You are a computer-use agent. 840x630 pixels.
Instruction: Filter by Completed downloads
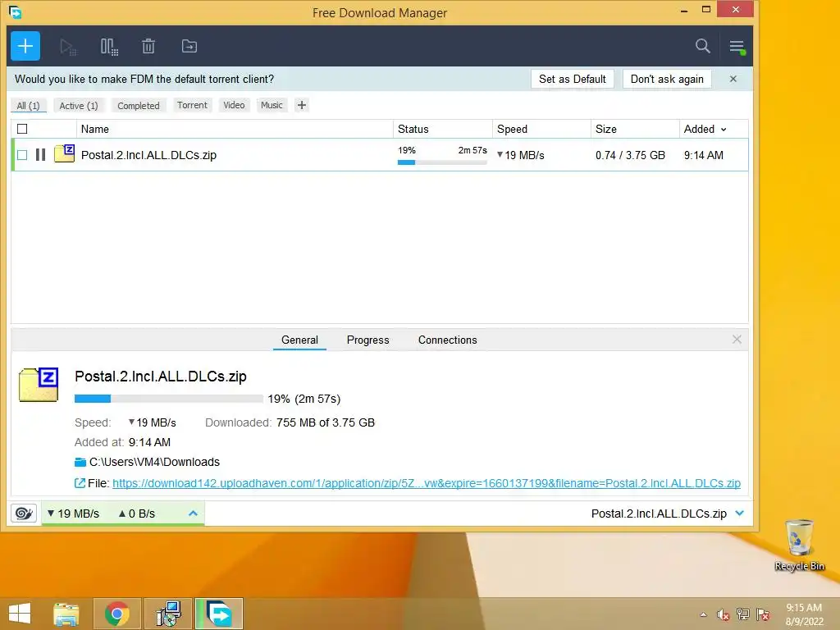click(x=138, y=106)
